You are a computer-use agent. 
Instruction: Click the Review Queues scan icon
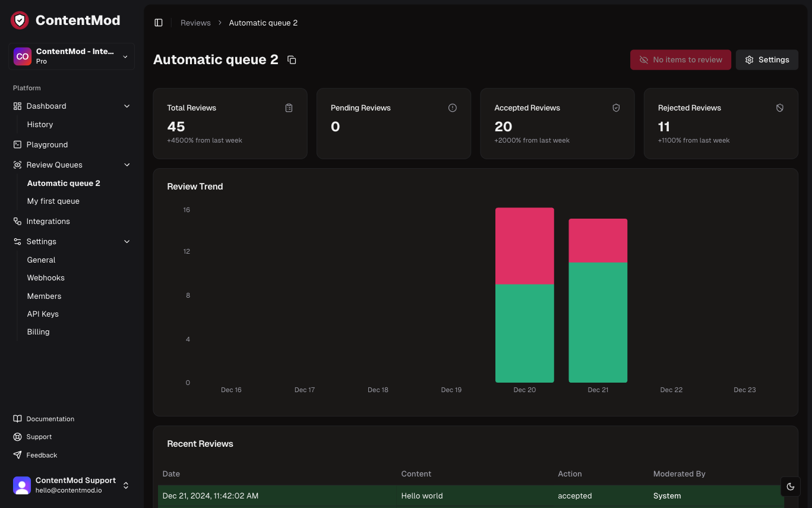point(17,165)
